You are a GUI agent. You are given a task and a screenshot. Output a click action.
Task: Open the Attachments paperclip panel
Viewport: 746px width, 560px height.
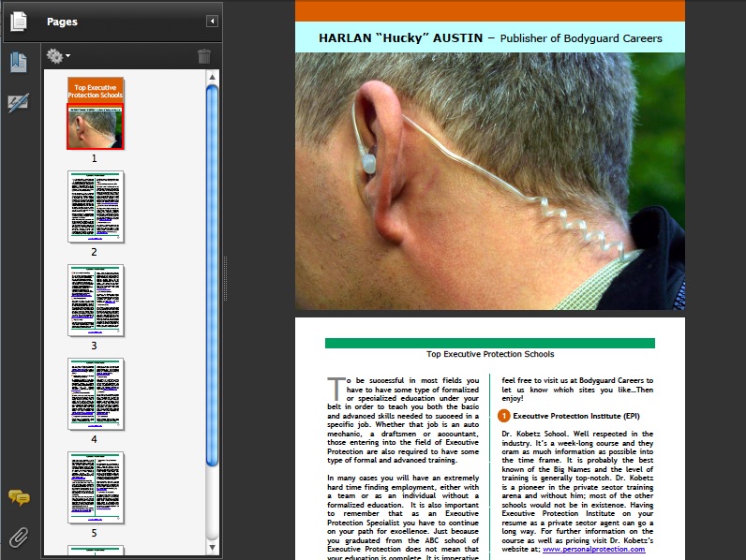19,538
